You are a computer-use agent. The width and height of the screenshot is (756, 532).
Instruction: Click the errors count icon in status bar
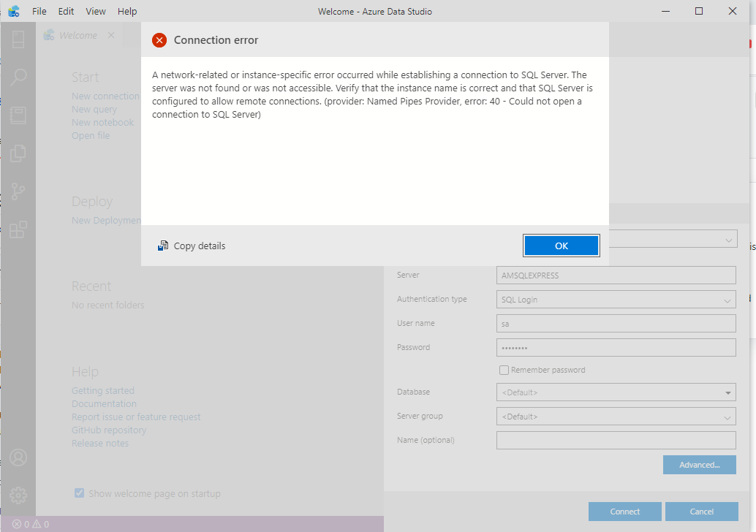coord(16,524)
